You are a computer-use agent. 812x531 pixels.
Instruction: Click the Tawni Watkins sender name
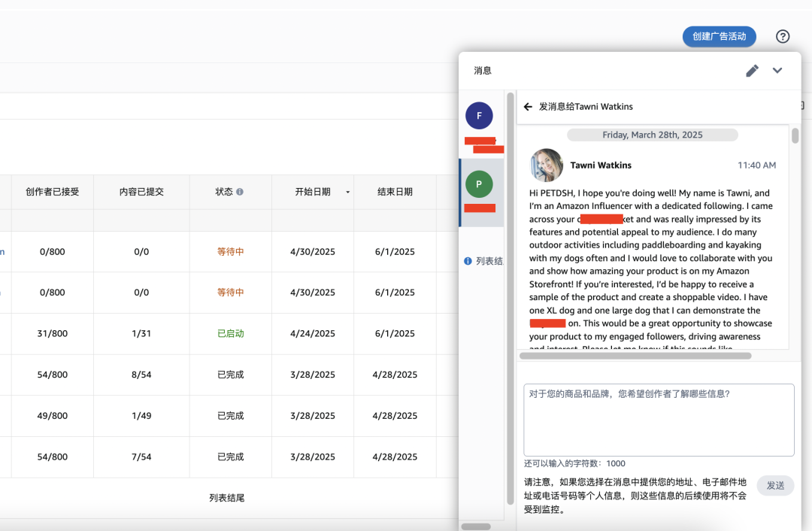coord(601,165)
